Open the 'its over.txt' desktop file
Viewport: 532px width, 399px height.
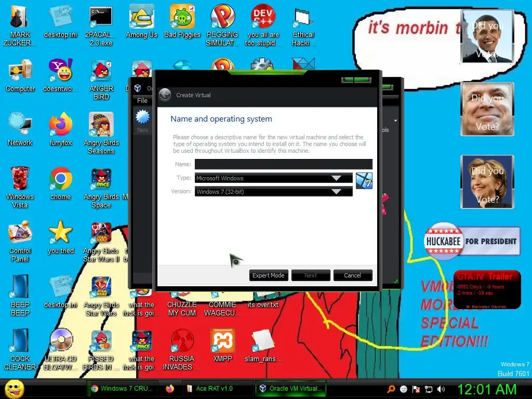pyautogui.click(x=263, y=304)
